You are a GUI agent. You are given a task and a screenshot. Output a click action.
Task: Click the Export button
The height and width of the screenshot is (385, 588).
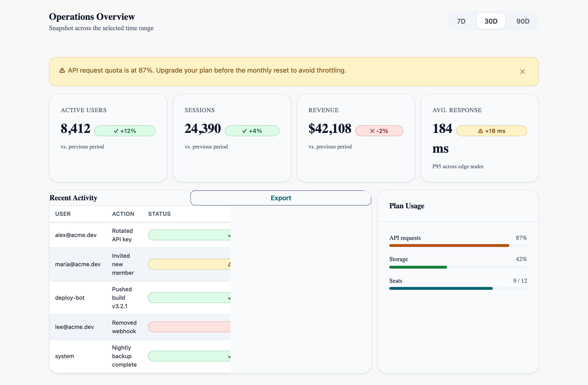point(281,198)
